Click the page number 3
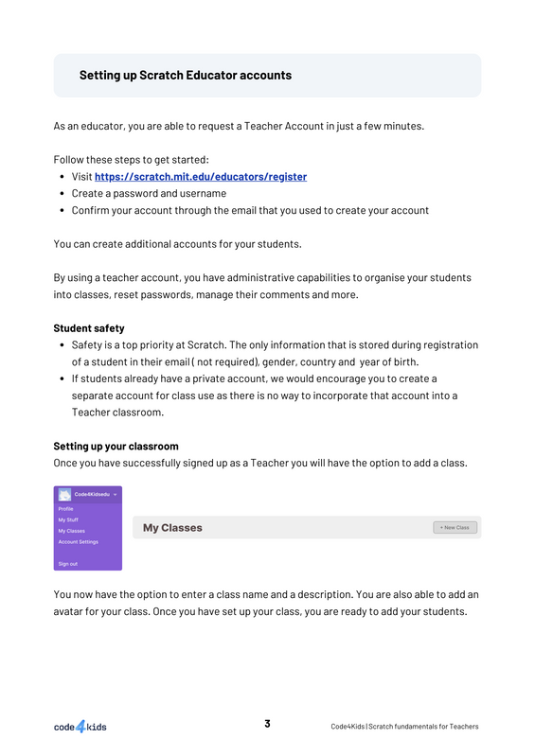The image size is (535, 756). (x=267, y=724)
